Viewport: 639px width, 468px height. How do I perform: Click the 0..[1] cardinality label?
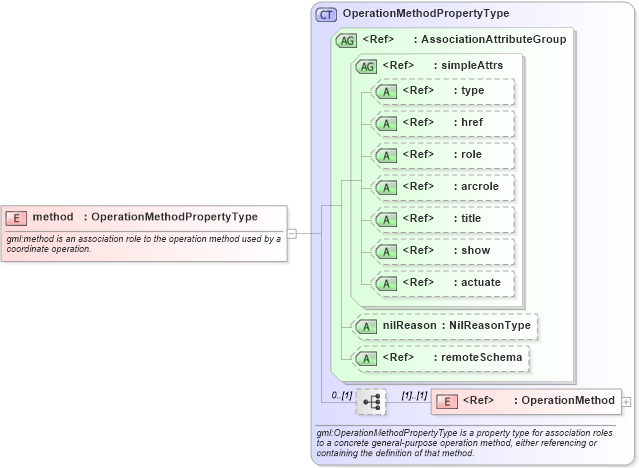[342, 395]
